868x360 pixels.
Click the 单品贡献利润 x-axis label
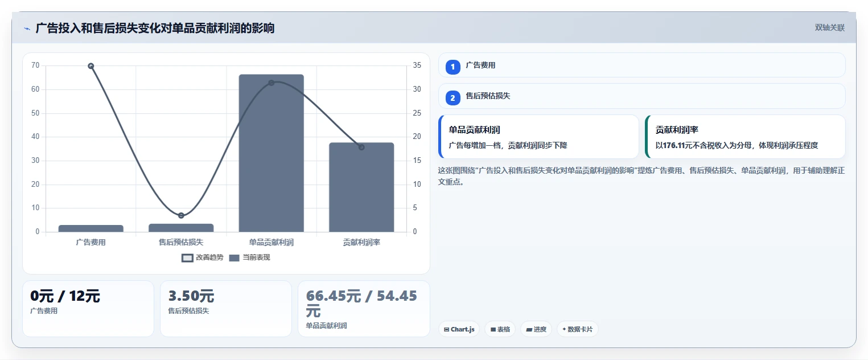(271, 242)
